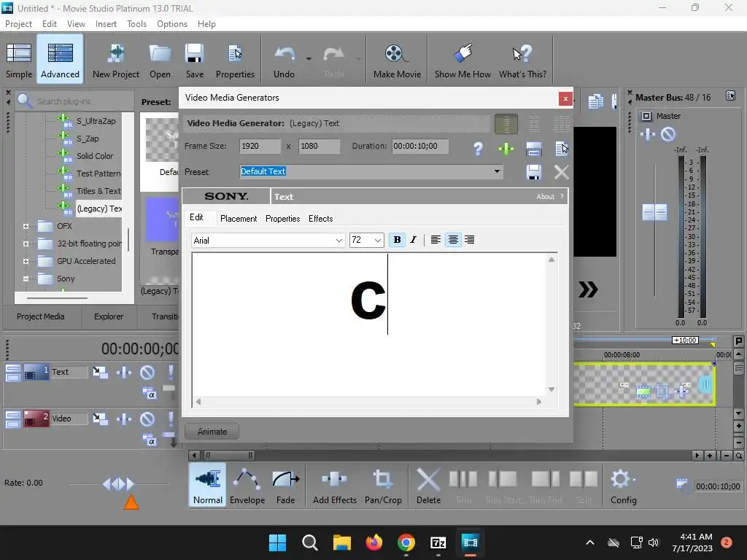The image size is (747, 560).
Task: Toggle Bold formatting
Action: coord(397,240)
